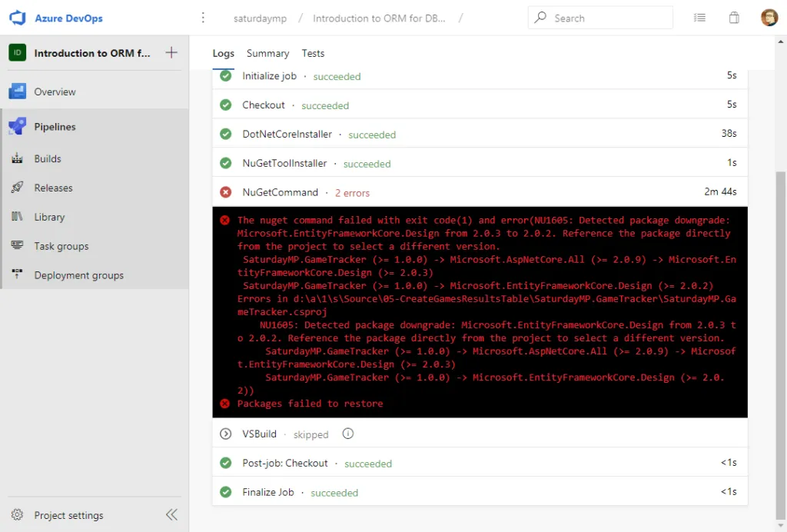The image size is (787, 532).
Task: Click Post-job Checkout success check icon
Action: click(x=226, y=463)
